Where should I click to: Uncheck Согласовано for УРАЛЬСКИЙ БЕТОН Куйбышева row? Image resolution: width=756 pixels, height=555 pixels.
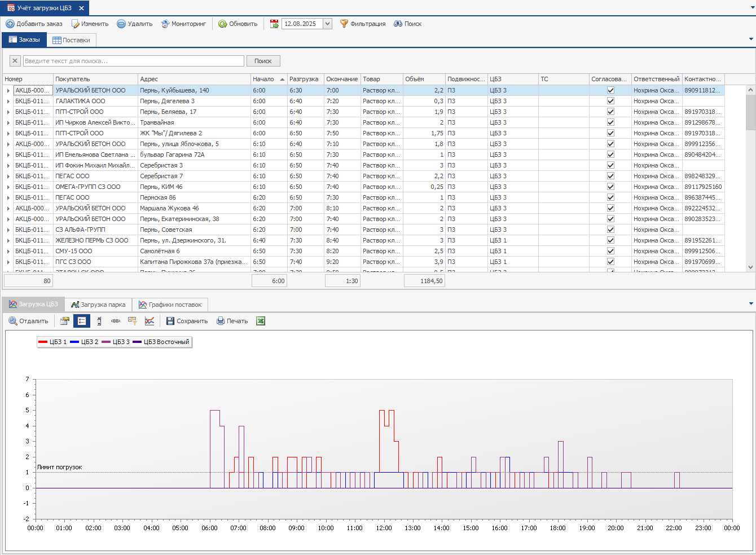pos(610,90)
